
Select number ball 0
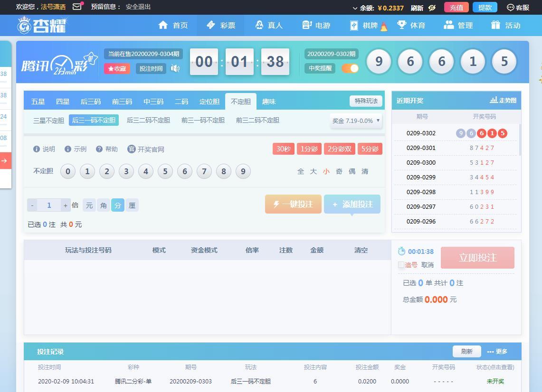68,171
